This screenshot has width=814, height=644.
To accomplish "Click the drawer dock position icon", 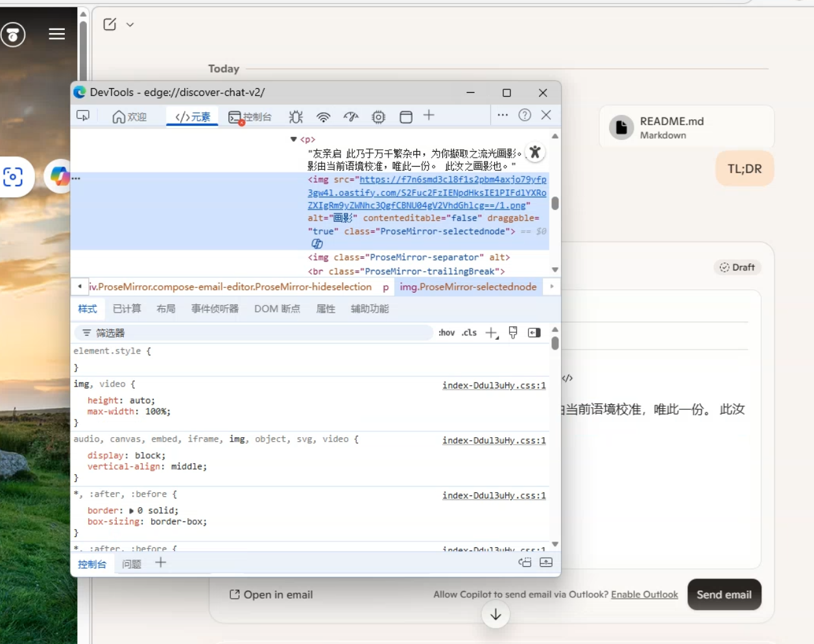I will pos(525,562).
